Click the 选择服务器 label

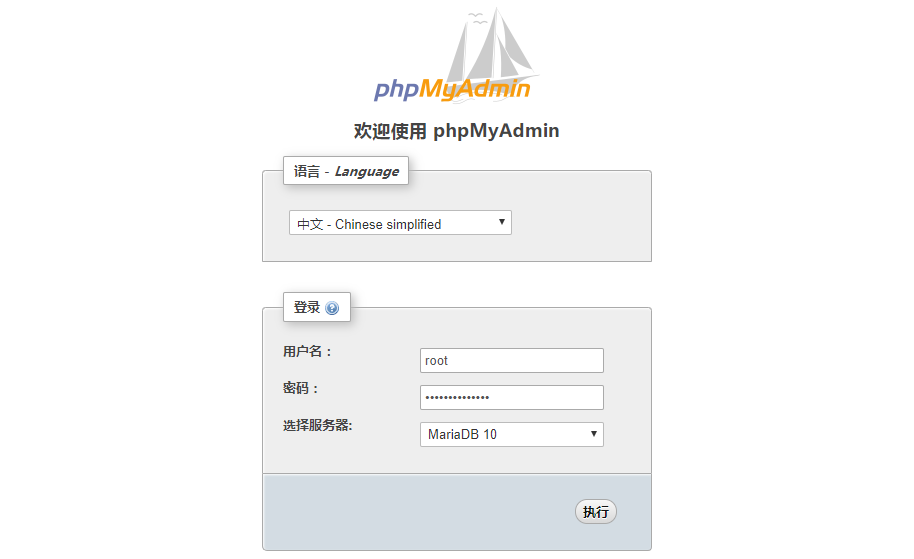[317, 425]
